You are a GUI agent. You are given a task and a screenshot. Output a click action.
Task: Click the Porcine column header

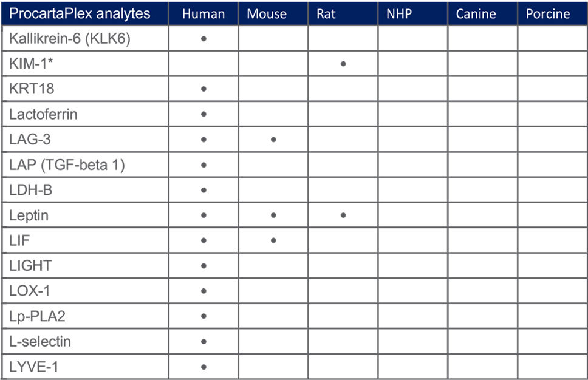pyautogui.click(x=548, y=14)
